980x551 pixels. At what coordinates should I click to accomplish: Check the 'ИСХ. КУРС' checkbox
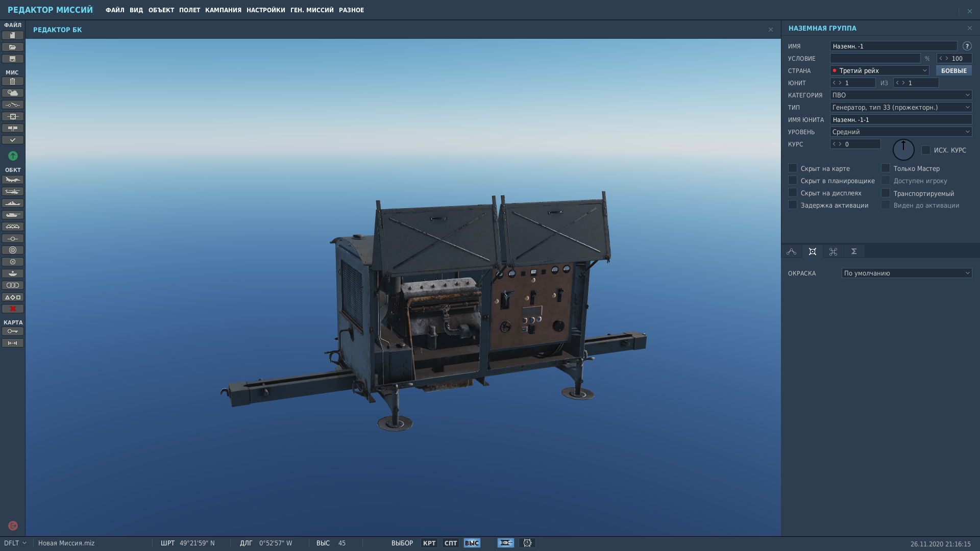click(x=926, y=149)
